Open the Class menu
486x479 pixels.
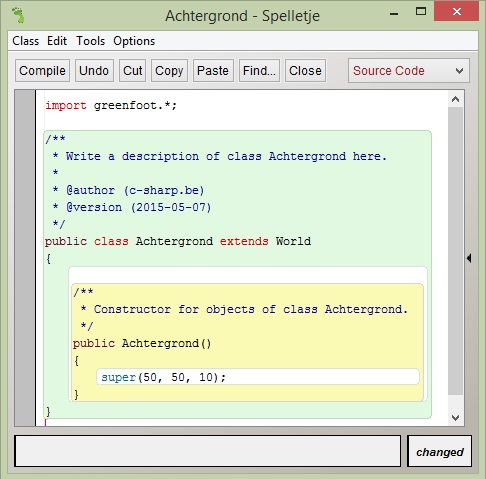tap(26, 41)
